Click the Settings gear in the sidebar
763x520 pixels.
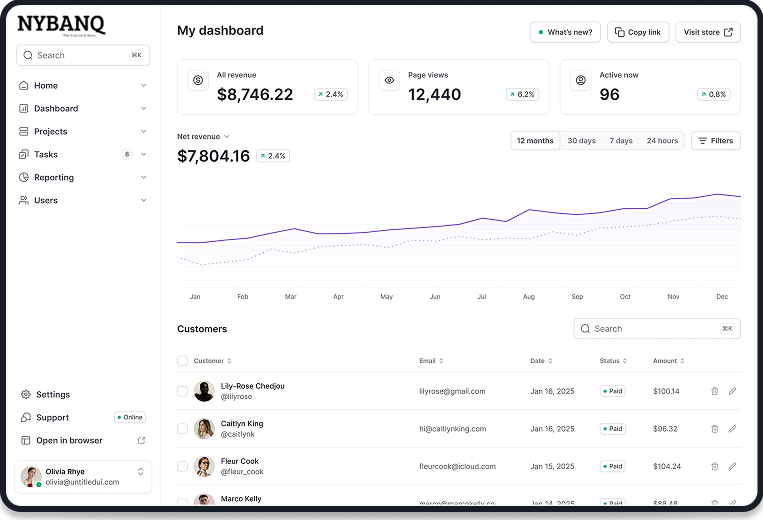point(25,395)
